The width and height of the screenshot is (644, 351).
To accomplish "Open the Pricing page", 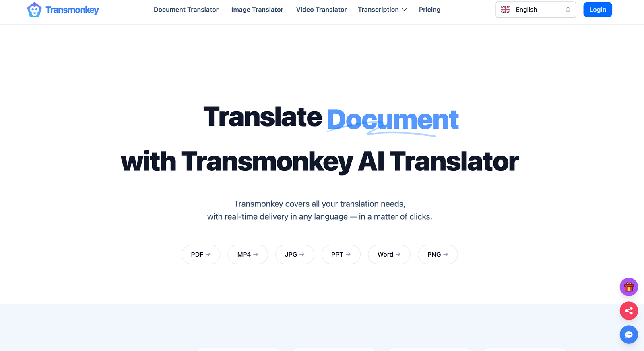I will pyautogui.click(x=429, y=10).
